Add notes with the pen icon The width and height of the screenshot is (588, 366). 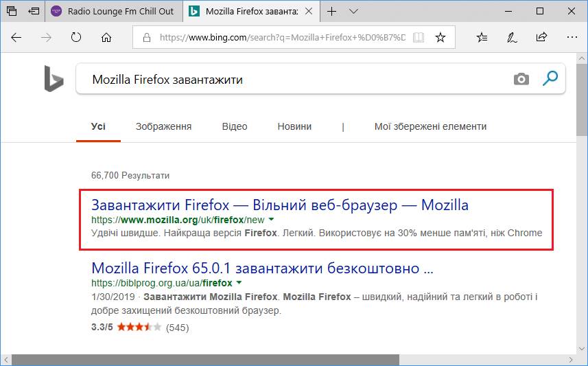click(512, 37)
